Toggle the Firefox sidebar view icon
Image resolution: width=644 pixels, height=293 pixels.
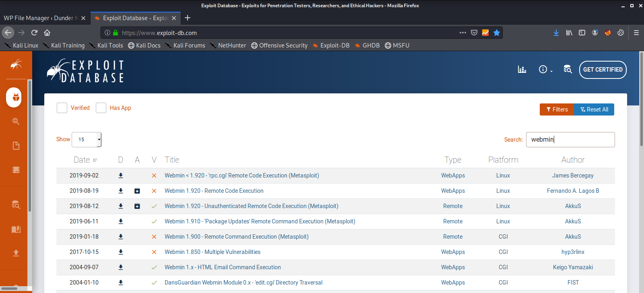582,33
